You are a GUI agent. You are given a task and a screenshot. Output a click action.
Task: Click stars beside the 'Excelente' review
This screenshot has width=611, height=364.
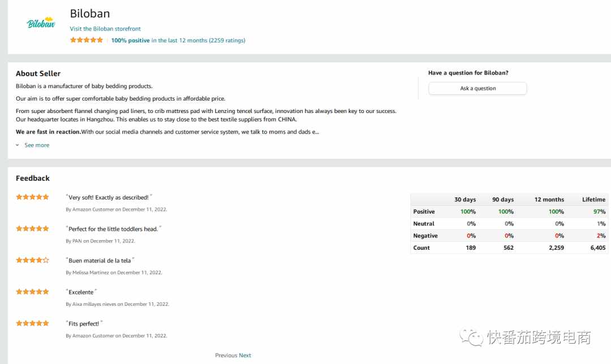click(32, 292)
